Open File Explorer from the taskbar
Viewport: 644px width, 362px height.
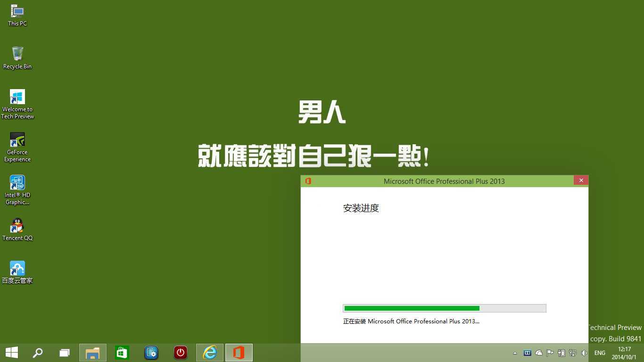(x=93, y=353)
